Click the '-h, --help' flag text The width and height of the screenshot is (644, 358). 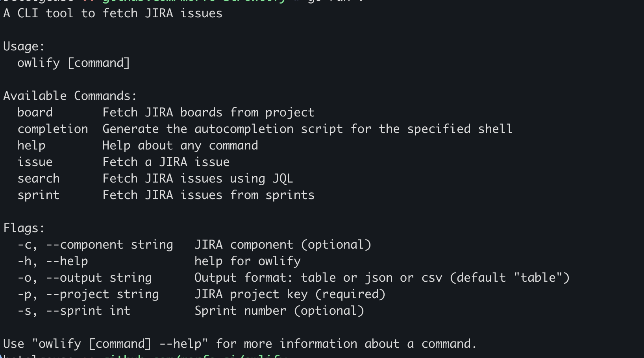53,261
